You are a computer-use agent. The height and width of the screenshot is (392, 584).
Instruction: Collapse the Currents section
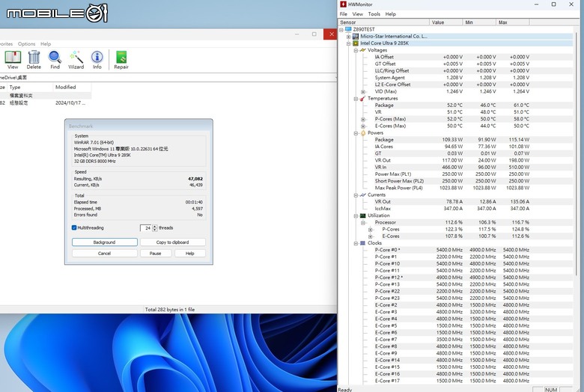(x=356, y=195)
